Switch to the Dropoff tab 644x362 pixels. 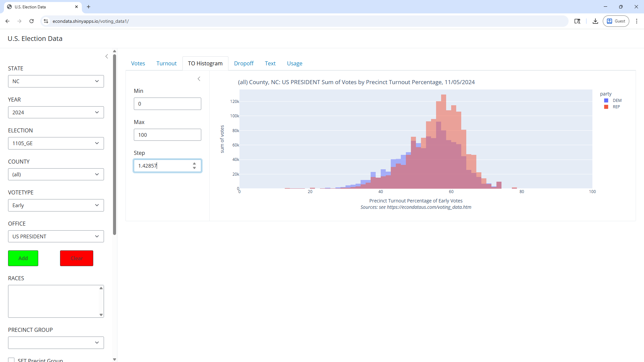tap(244, 63)
